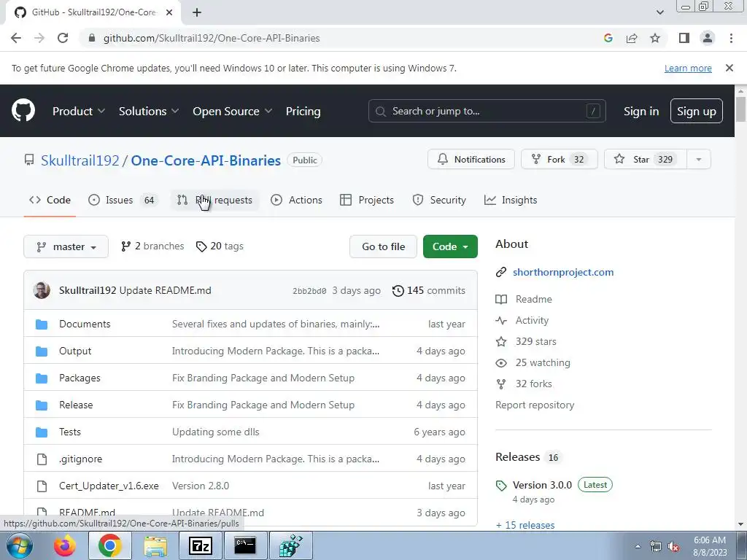The width and height of the screenshot is (747, 560).
Task: Open a new browser tab with plus icon
Action: (x=197, y=12)
